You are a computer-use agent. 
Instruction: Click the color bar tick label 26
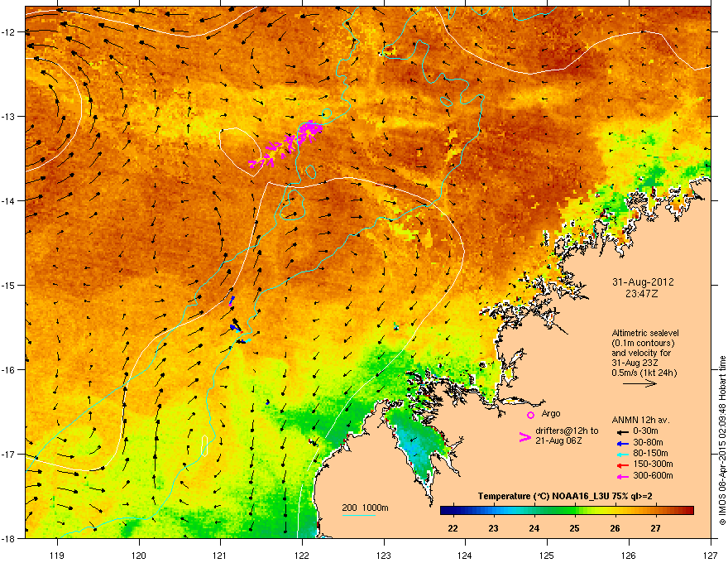point(615,528)
